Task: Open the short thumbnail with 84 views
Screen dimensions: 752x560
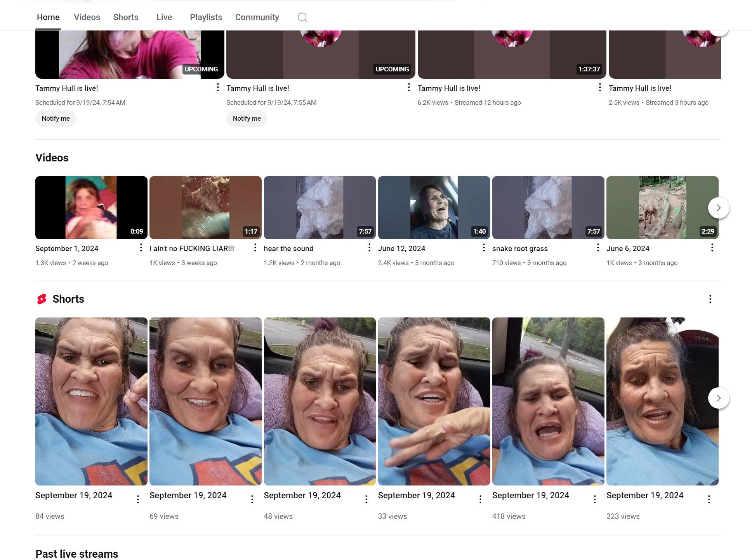Action: coord(91,401)
